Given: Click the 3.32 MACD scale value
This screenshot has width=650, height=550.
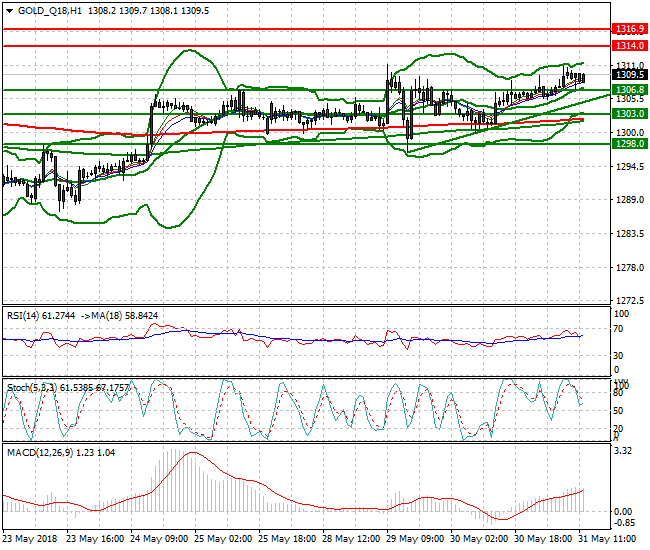Looking at the screenshot, I should point(623,451).
